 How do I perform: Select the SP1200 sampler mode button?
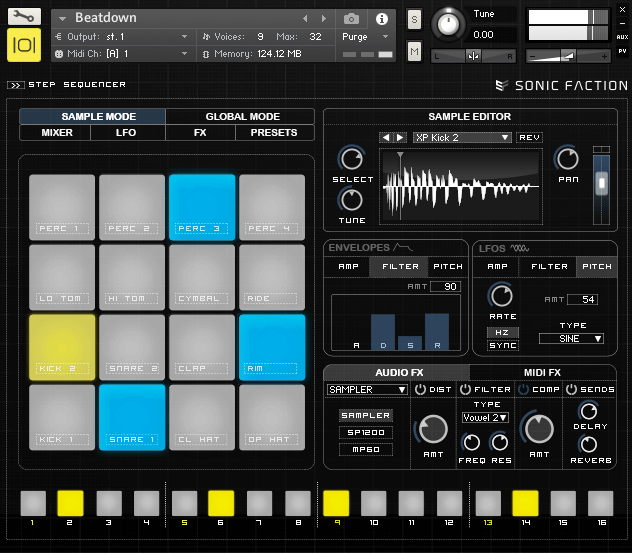(x=365, y=432)
